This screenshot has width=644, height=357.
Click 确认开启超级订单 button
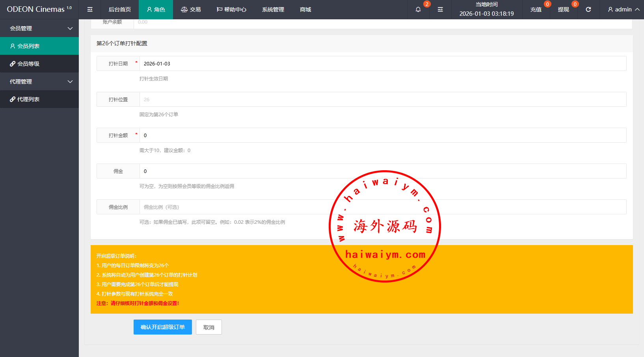click(x=162, y=327)
